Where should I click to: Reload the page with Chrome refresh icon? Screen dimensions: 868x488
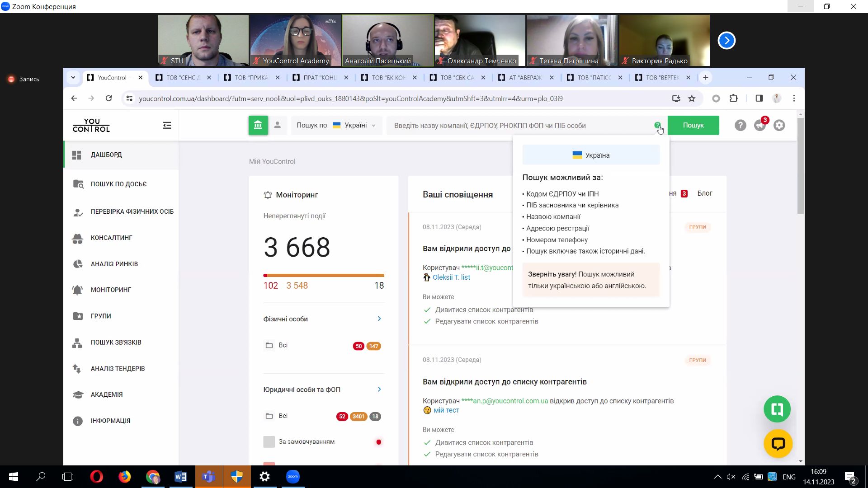click(x=108, y=99)
